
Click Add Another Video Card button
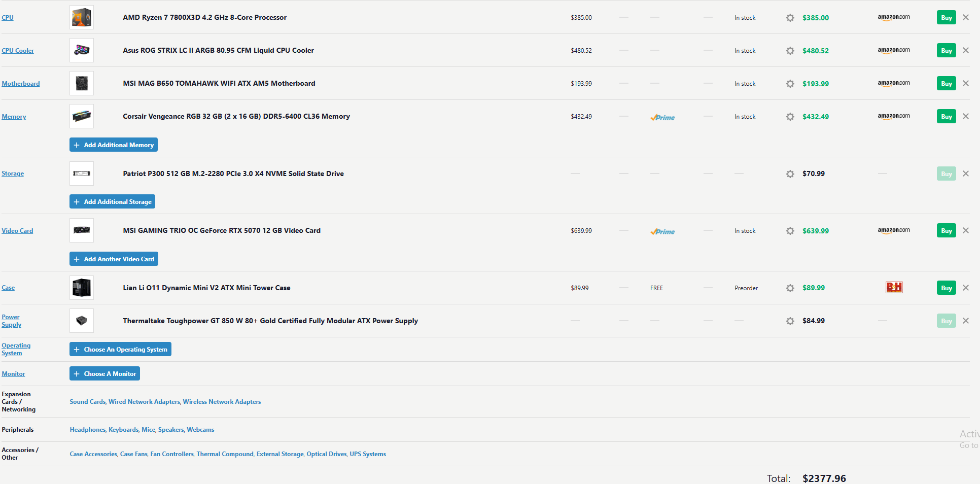coord(114,259)
